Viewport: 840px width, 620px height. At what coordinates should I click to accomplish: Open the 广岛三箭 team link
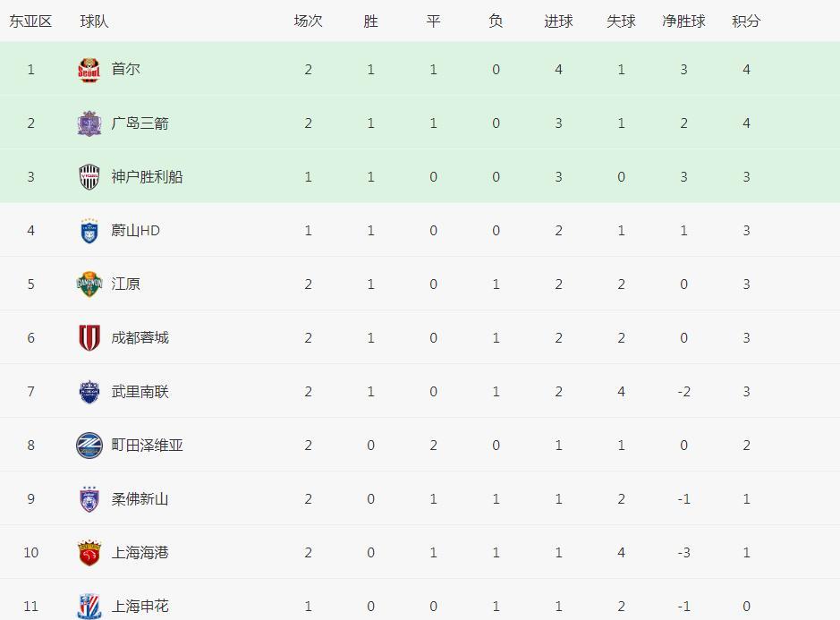click(140, 123)
